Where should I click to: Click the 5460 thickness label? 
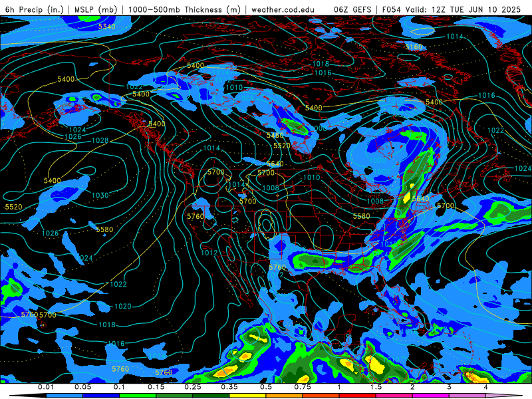click(x=275, y=136)
